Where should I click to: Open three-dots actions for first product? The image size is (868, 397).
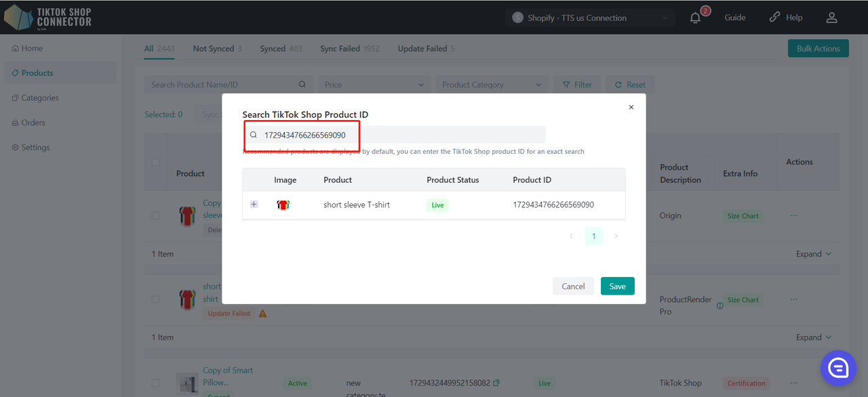coord(793,215)
